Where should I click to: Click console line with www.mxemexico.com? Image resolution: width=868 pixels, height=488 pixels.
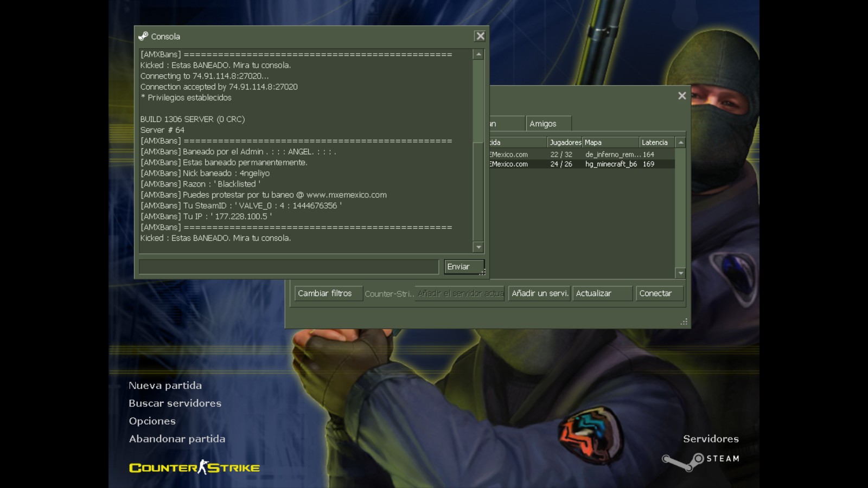click(x=264, y=195)
